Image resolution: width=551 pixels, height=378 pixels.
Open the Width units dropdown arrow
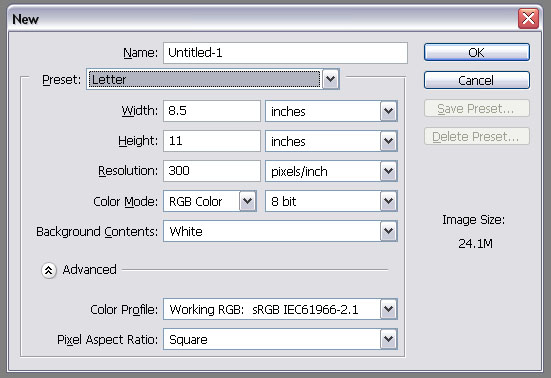[388, 111]
